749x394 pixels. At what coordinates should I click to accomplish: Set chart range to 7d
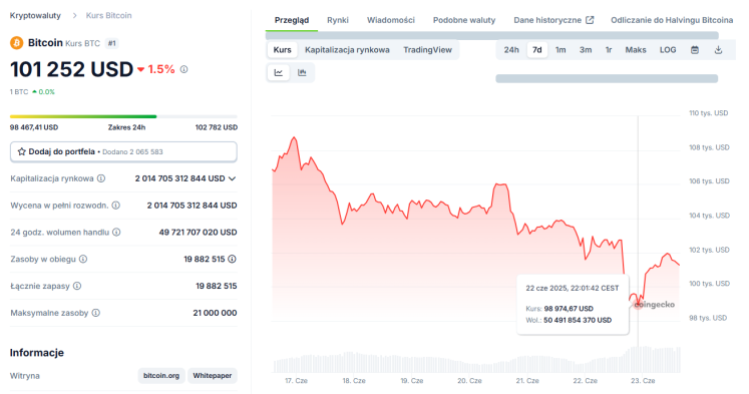[537, 50]
